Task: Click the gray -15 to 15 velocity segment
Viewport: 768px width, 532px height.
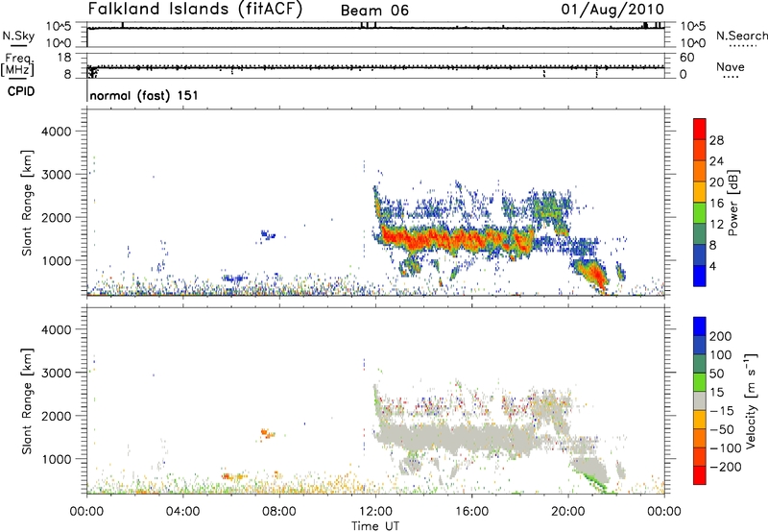Action: pyautogui.click(x=700, y=400)
